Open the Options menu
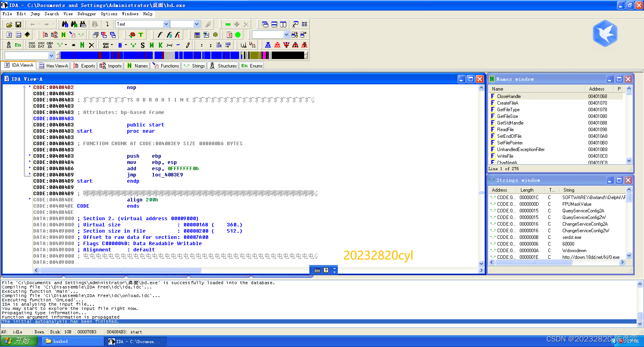The image size is (644, 347). [109, 14]
